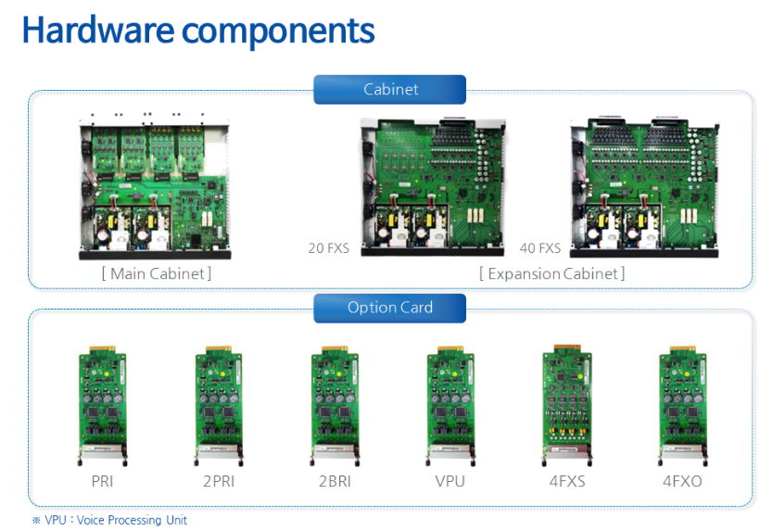Select the 40 FXS expansion cabinet image

coord(645,186)
